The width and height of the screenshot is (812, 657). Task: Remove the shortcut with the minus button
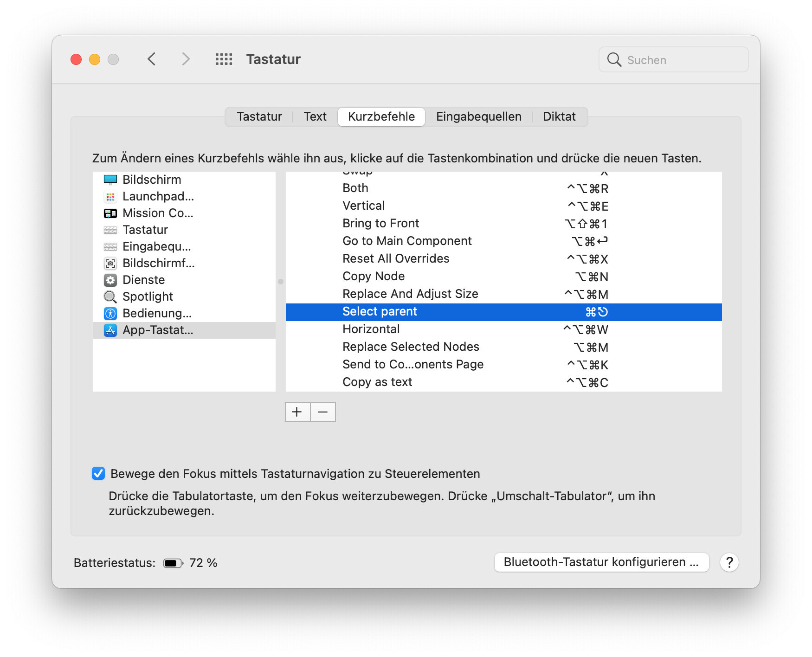point(323,412)
